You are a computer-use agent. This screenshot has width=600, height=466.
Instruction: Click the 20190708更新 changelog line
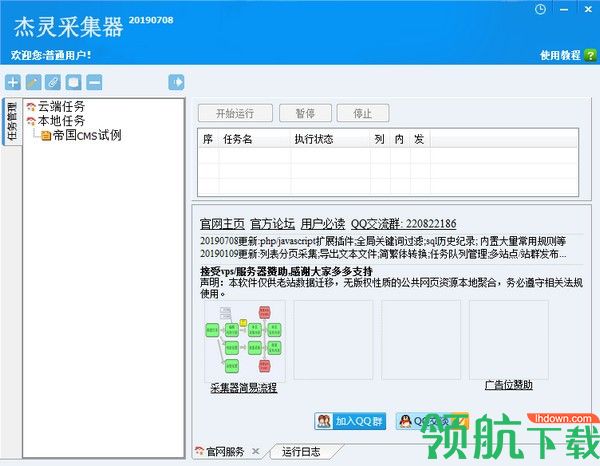[383, 241]
